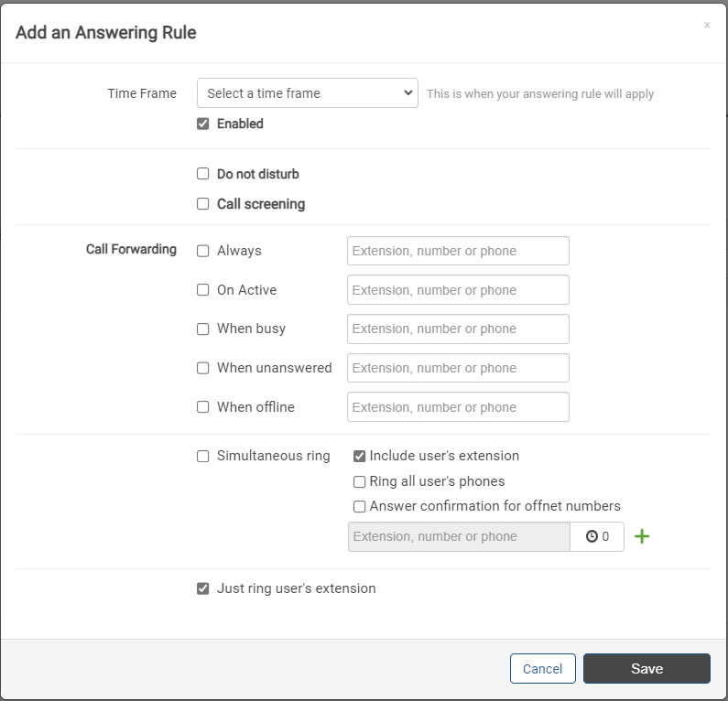Click the On Active destination input
This screenshot has height=701, width=728.
point(458,290)
